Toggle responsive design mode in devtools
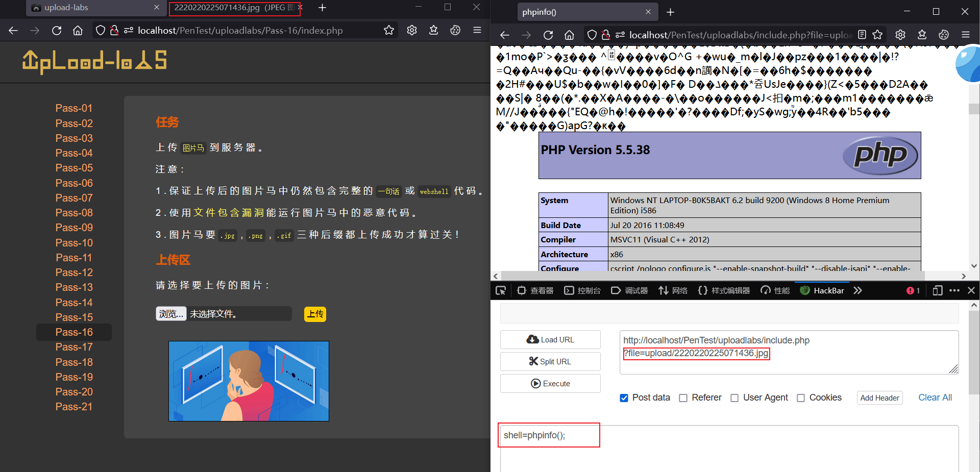This screenshot has width=980, height=472. 937,290
